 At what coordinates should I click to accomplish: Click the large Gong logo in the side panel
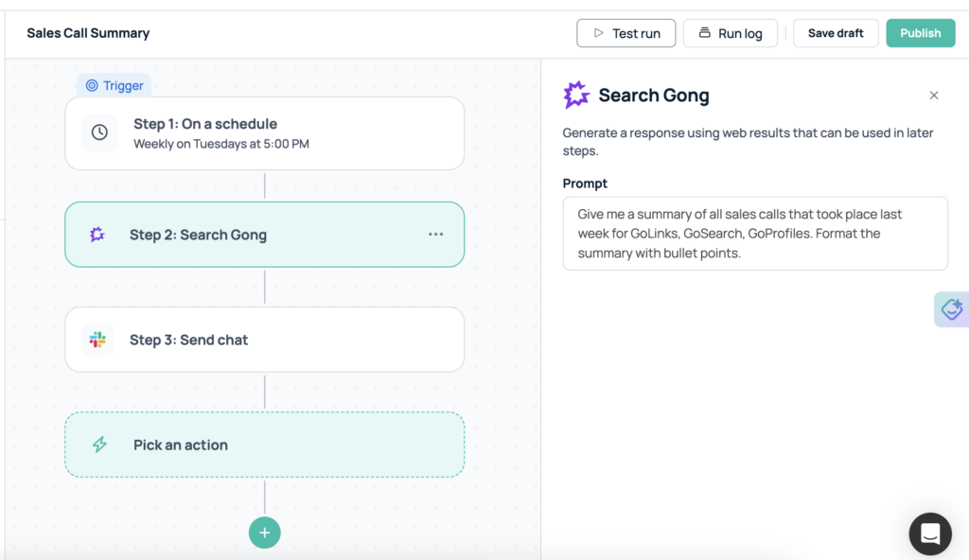pos(576,96)
